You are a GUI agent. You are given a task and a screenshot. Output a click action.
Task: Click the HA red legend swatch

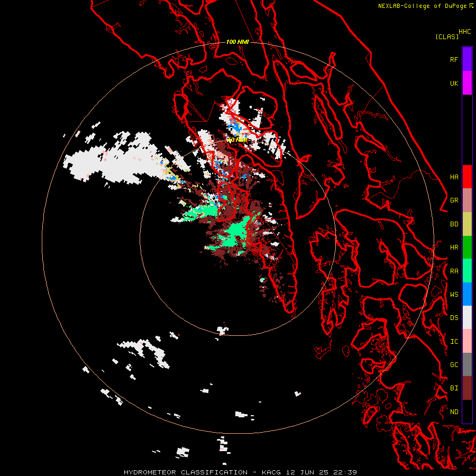pos(467,177)
